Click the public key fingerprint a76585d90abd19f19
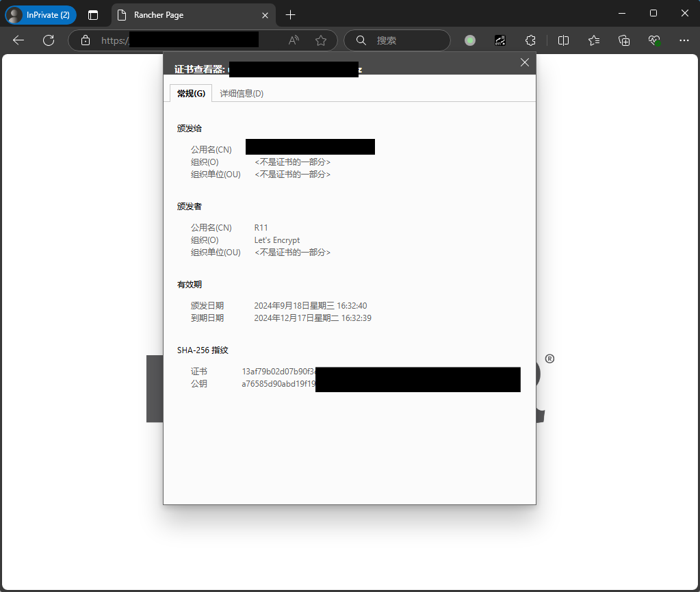Viewport: 700px width, 592px height. click(x=278, y=384)
